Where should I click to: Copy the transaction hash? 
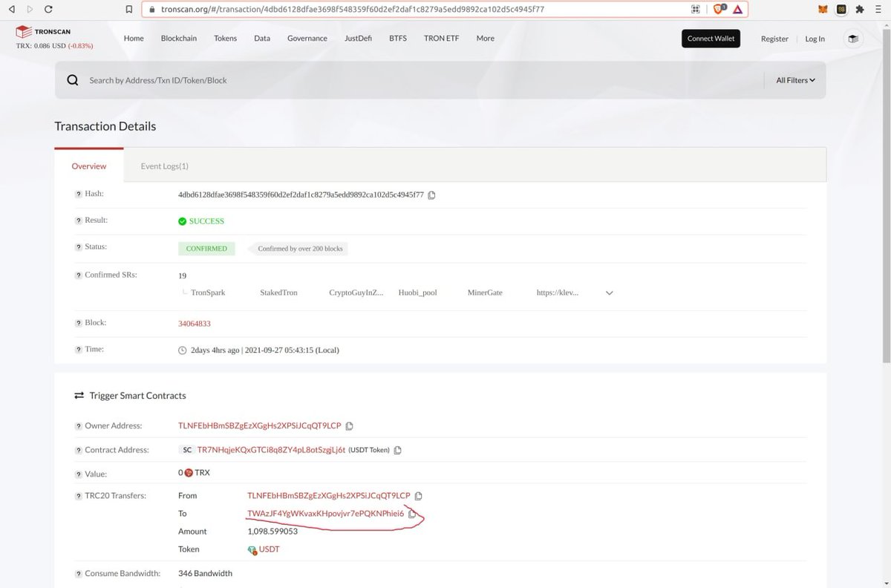point(431,195)
